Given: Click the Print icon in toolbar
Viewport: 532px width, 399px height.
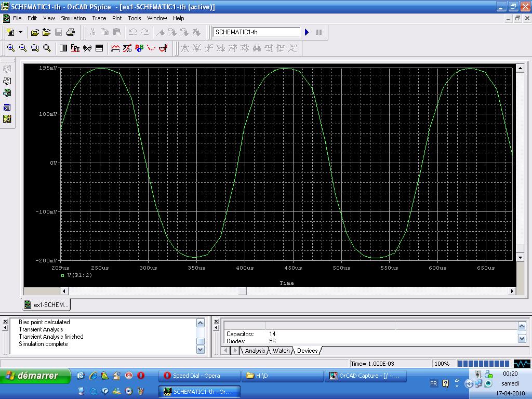Looking at the screenshot, I should pyautogui.click(x=71, y=32).
